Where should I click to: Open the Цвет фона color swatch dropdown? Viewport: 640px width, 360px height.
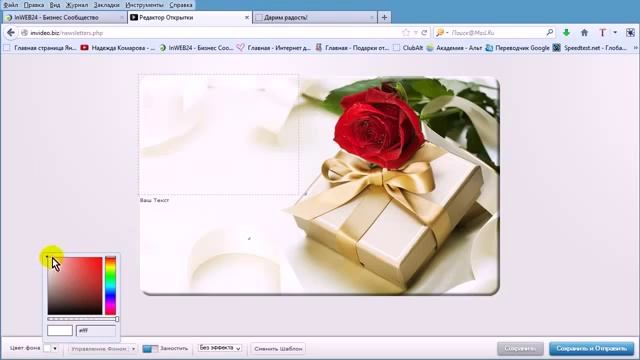tap(51, 349)
